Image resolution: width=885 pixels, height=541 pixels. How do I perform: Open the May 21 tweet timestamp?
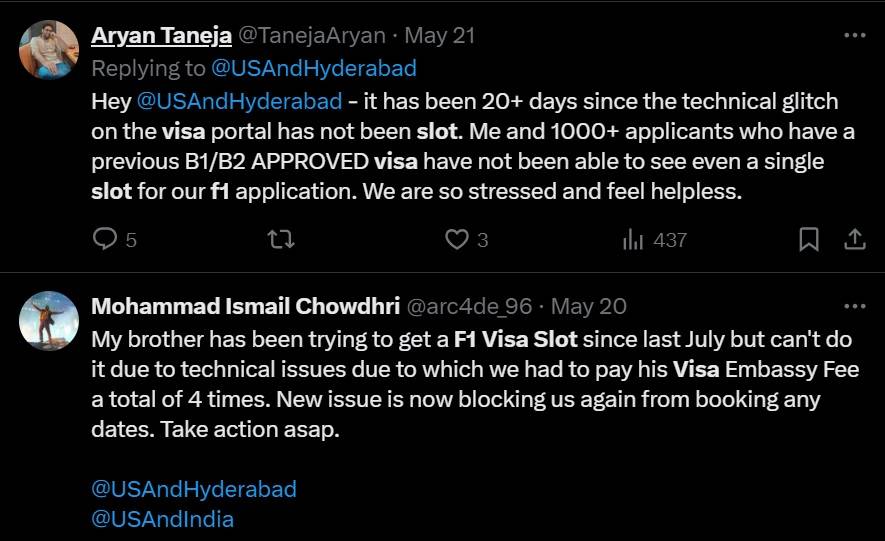(439, 36)
